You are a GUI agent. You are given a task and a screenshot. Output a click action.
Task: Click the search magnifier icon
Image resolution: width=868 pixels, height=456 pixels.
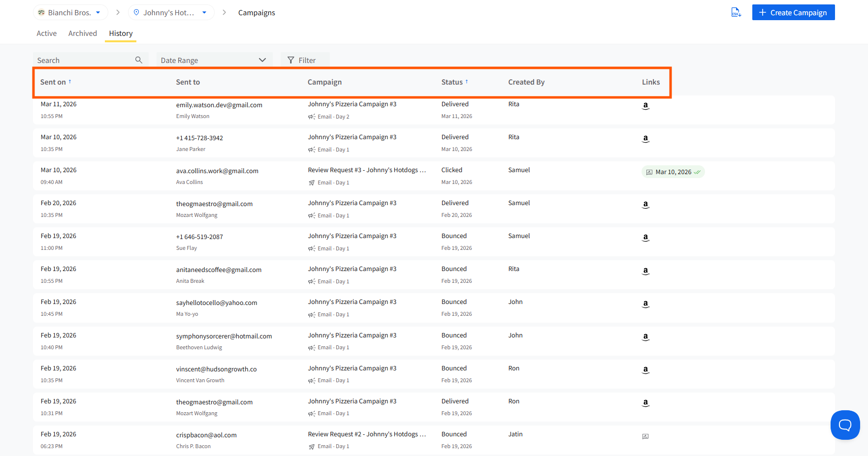click(x=139, y=60)
